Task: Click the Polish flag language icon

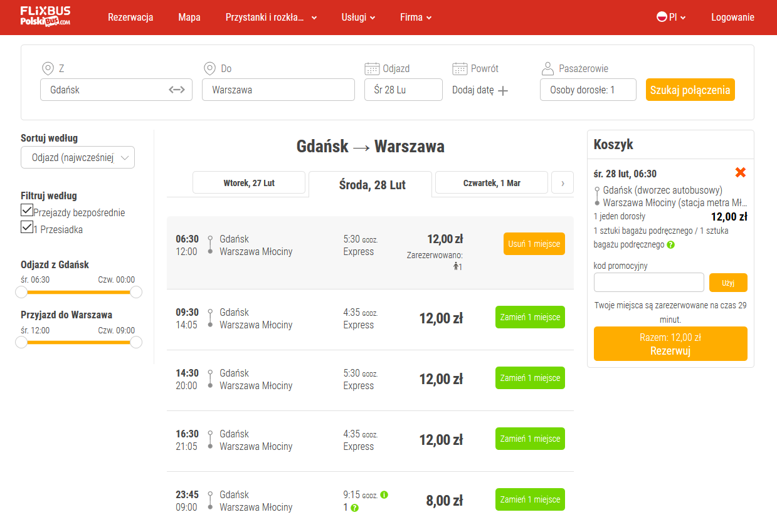Action: (x=661, y=18)
